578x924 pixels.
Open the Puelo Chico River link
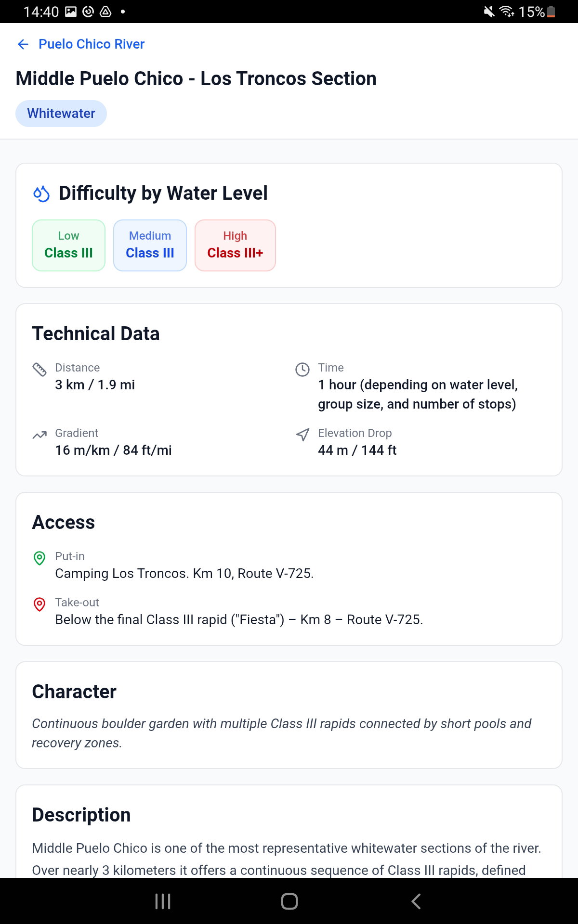tap(92, 44)
